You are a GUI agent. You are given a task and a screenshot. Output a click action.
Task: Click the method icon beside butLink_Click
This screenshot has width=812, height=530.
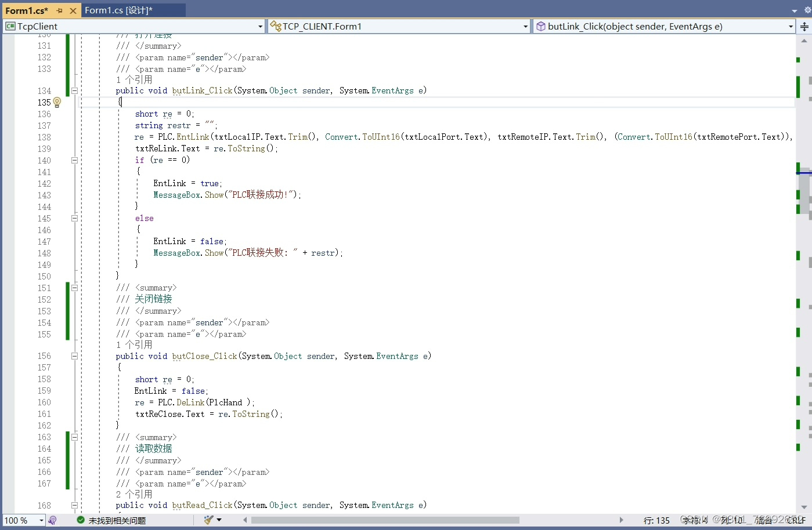coord(540,26)
